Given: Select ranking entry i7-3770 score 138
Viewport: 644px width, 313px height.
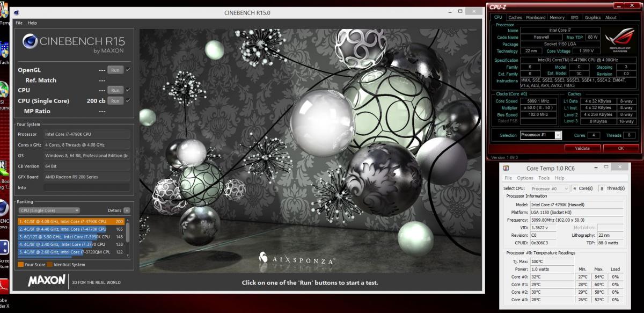Looking at the screenshot, I should click(x=71, y=244).
